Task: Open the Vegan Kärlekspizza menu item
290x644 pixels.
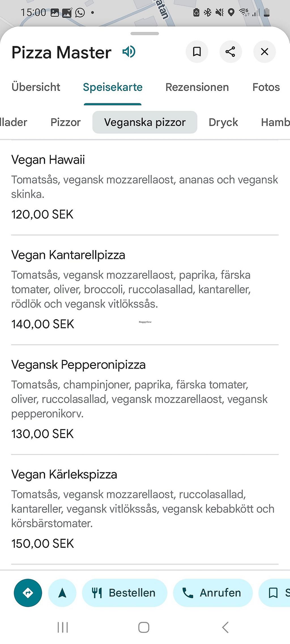Action: click(64, 474)
